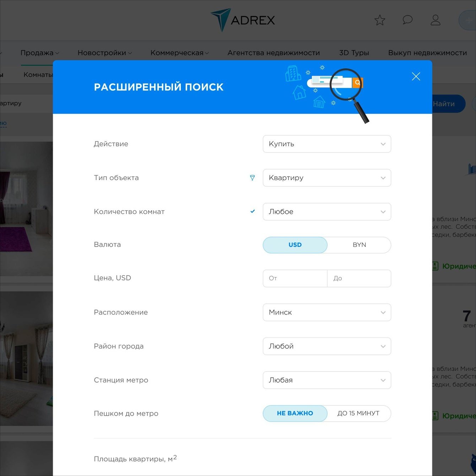This screenshot has width=476, height=476.
Task: Close the advanced search dialog
Action: click(x=416, y=76)
